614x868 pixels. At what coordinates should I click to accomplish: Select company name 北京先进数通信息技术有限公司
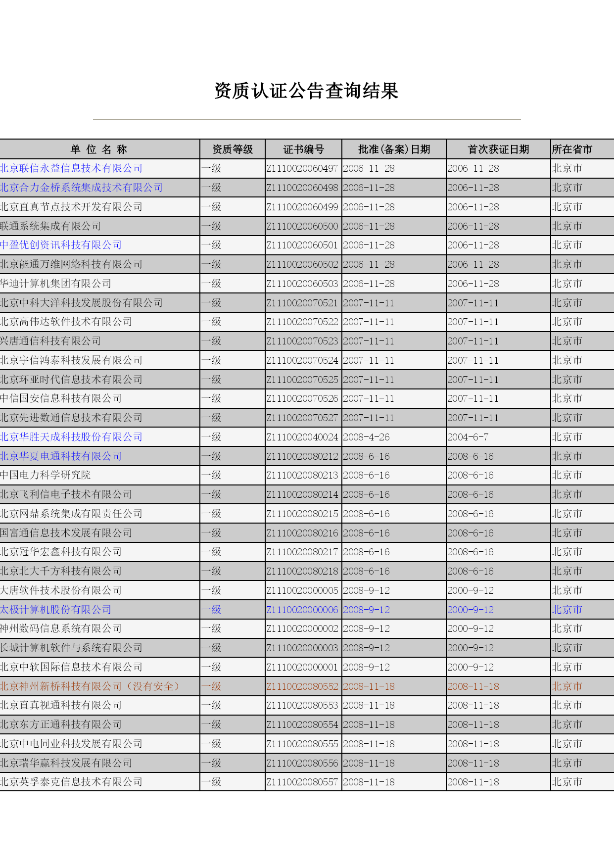point(71,418)
